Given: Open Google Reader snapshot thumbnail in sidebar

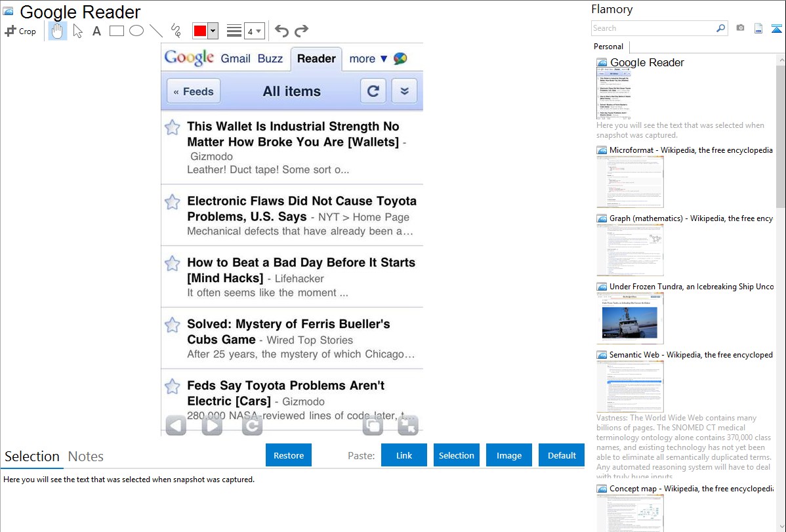Looking at the screenshot, I should point(614,94).
